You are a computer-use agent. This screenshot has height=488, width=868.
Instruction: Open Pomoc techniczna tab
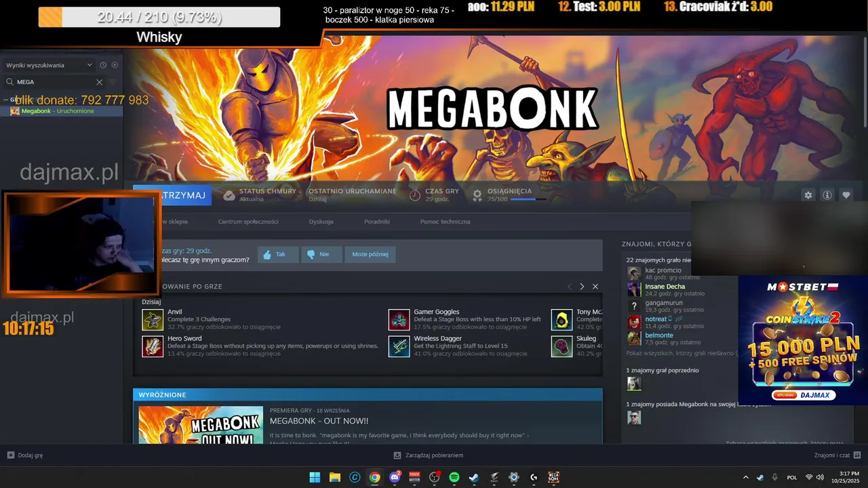(445, 222)
